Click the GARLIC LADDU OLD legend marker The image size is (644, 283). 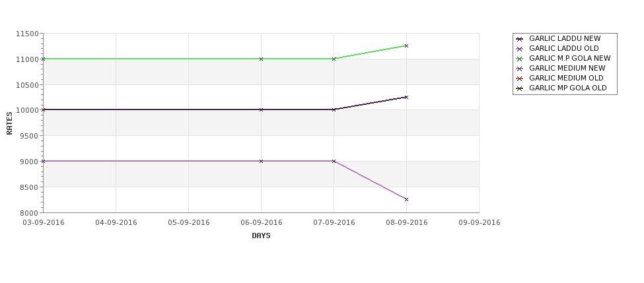pyautogui.click(x=520, y=49)
